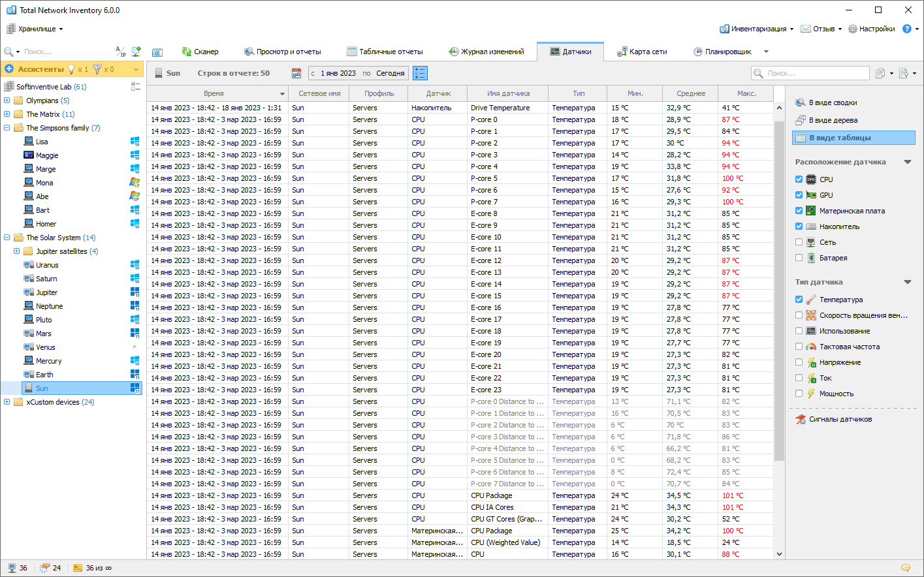This screenshot has width=924, height=577.
Task: Switch to Просмотр и отчеты tab
Action: tap(283, 52)
